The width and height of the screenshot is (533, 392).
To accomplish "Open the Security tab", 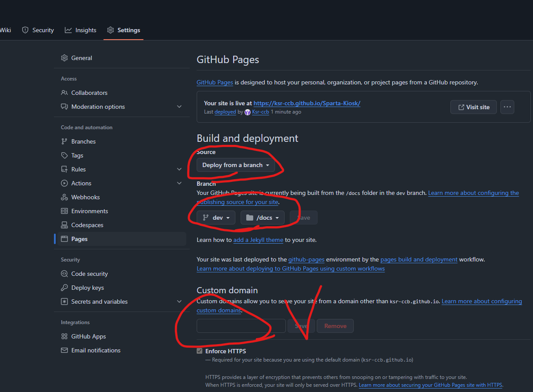I will [38, 30].
